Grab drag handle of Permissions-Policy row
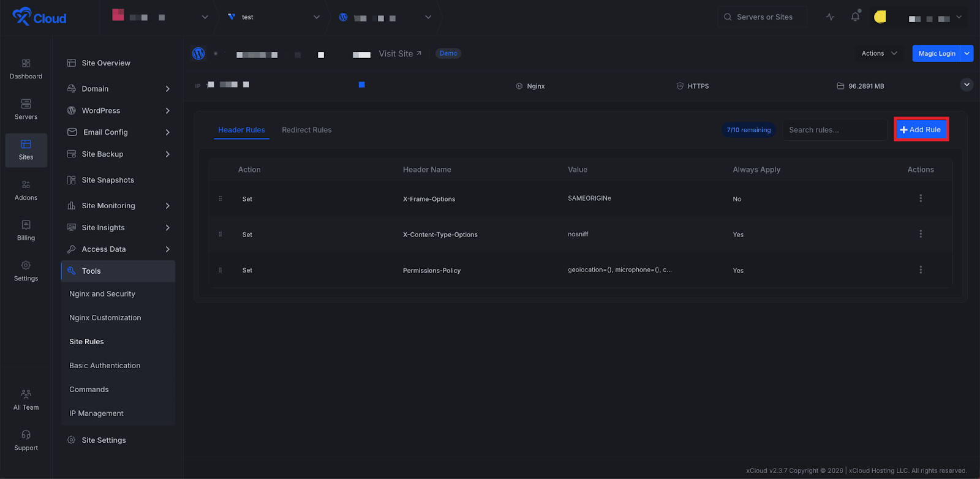The width and height of the screenshot is (980, 479). click(221, 270)
